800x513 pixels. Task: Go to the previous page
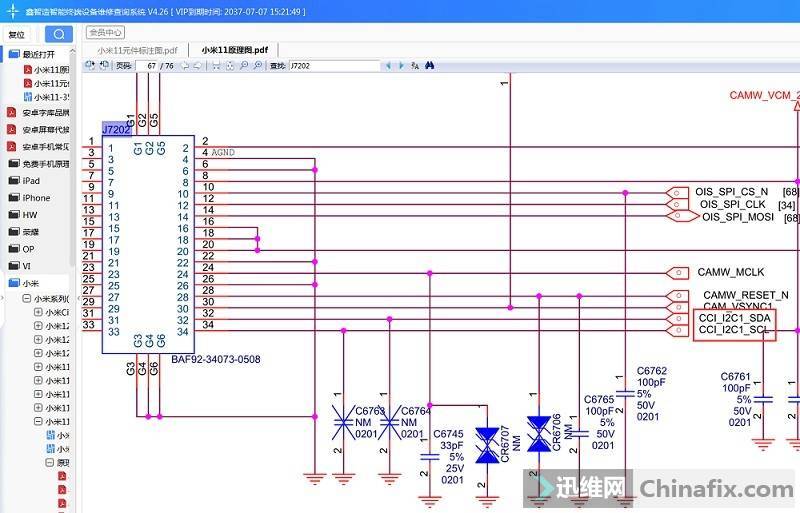pyautogui.click(x=185, y=65)
